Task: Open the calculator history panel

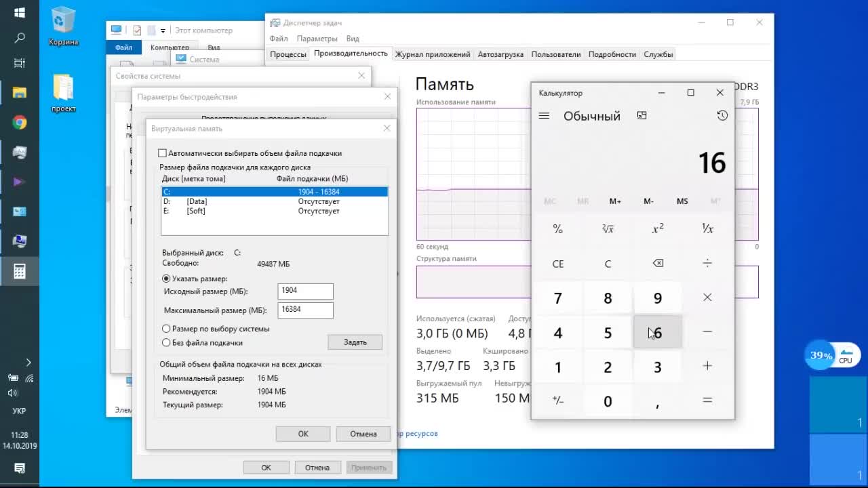Action: coord(722,116)
